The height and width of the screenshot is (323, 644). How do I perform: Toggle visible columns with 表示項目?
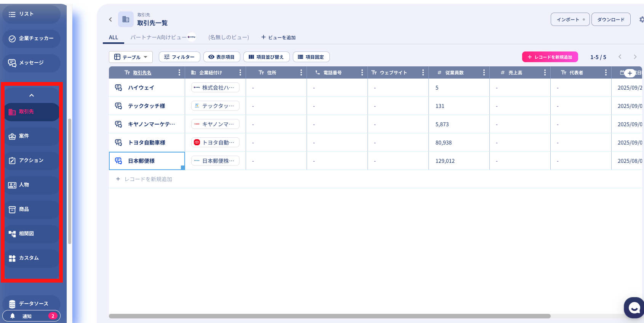pyautogui.click(x=222, y=57)
